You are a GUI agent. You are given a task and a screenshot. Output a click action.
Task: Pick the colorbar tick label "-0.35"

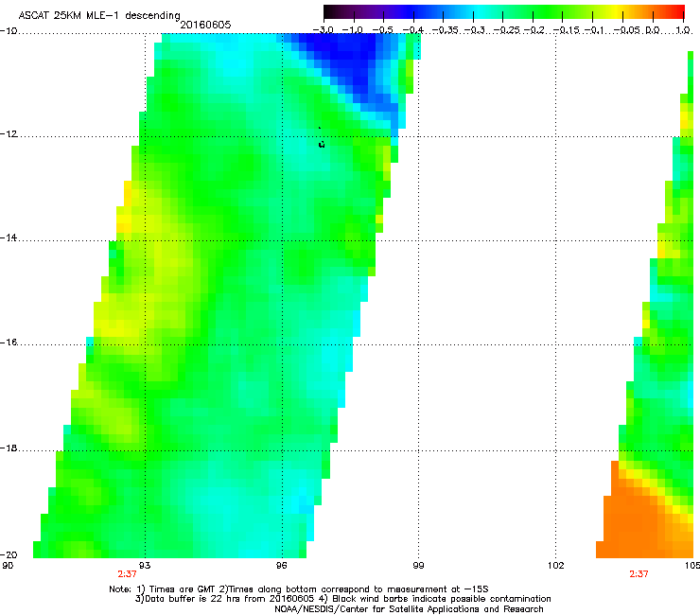[445, 30]
